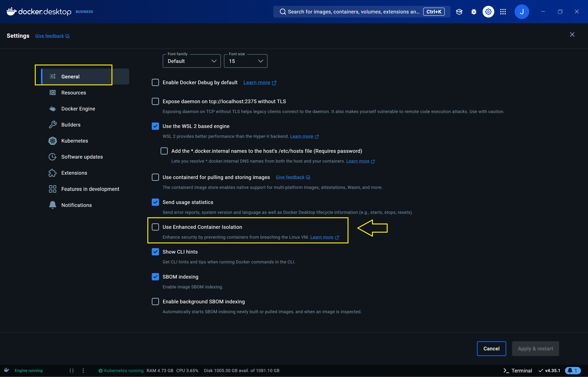The width and height of the screenshot is (588, 377).
Task: Click the settings gear icon in header
Action: (488, 12)
